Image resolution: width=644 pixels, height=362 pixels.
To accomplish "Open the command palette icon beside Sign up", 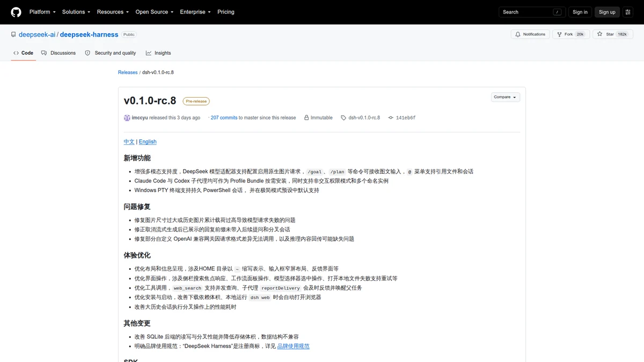I will 627,12.
